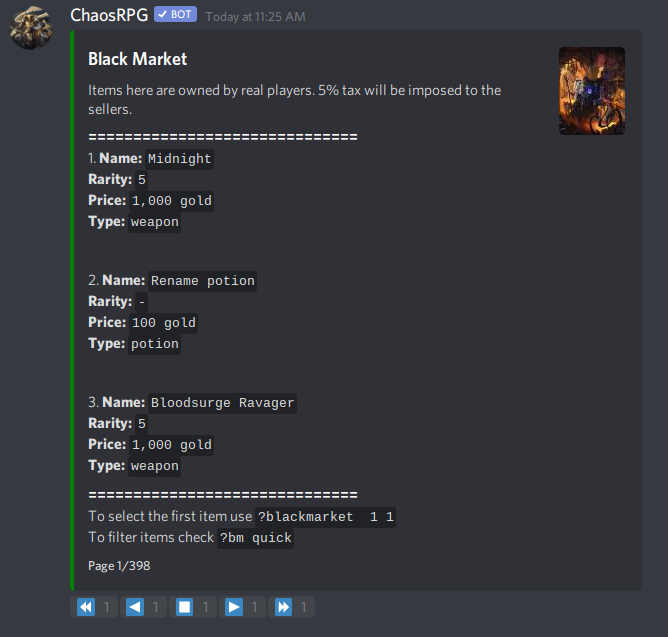Click the ?bm quick command text
The height and width of the screenshot is (637, 668).
255,538
